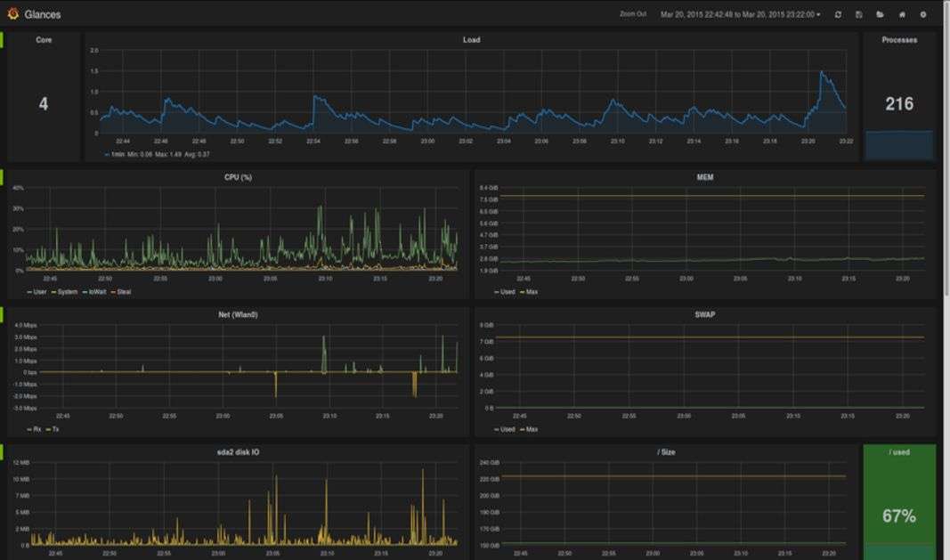Open the sda2 disk IO panel menu

coord(238,452)
